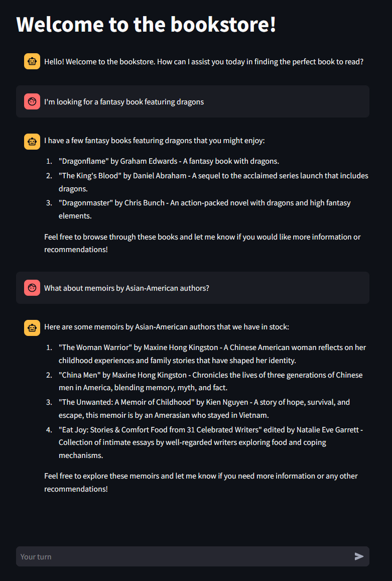Click the "Eat Joy" essay collection entry
The height and width of the screenshot is (581, 392).
211,442
